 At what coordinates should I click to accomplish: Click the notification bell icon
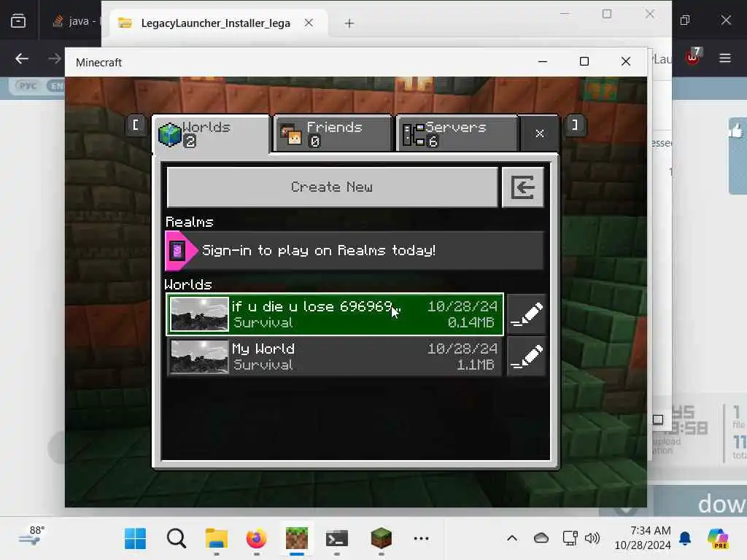pyautogui.click(x=685, y=539)
